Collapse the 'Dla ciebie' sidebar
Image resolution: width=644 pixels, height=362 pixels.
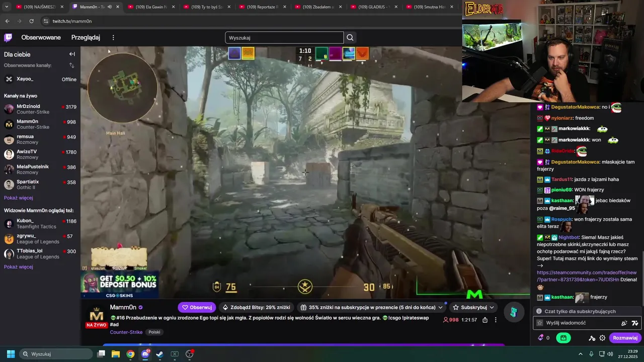click(x=72, y=54)
